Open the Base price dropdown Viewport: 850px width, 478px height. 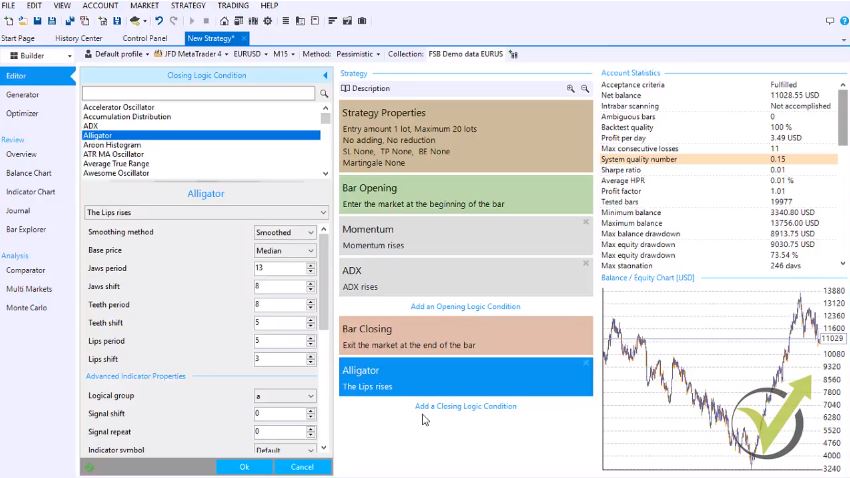285,251
